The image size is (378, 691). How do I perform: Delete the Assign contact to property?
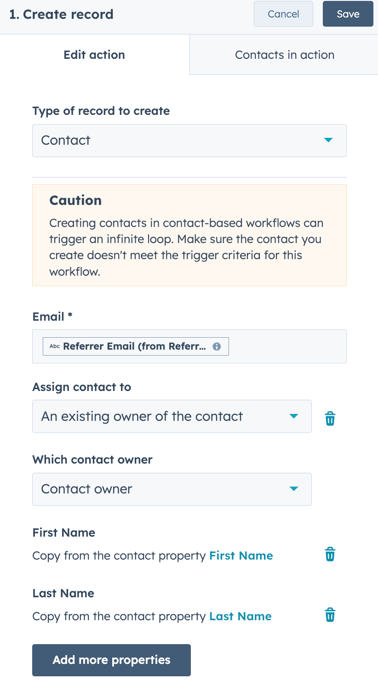click(x=330, y=418)
